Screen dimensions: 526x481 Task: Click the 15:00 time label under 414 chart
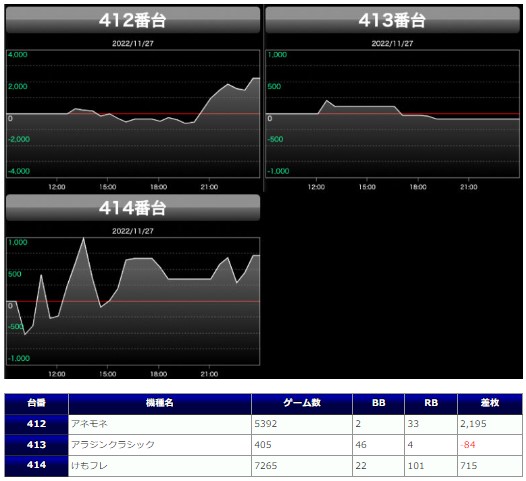tap(107, 374)
